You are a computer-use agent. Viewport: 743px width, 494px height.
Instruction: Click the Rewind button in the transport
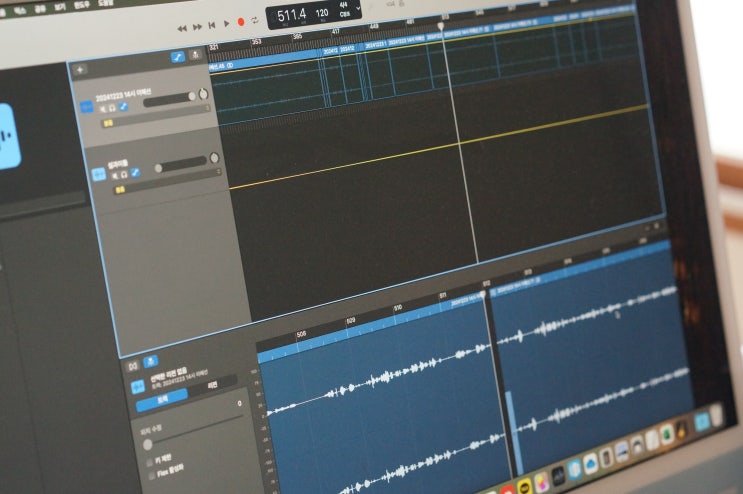[181, 29]
